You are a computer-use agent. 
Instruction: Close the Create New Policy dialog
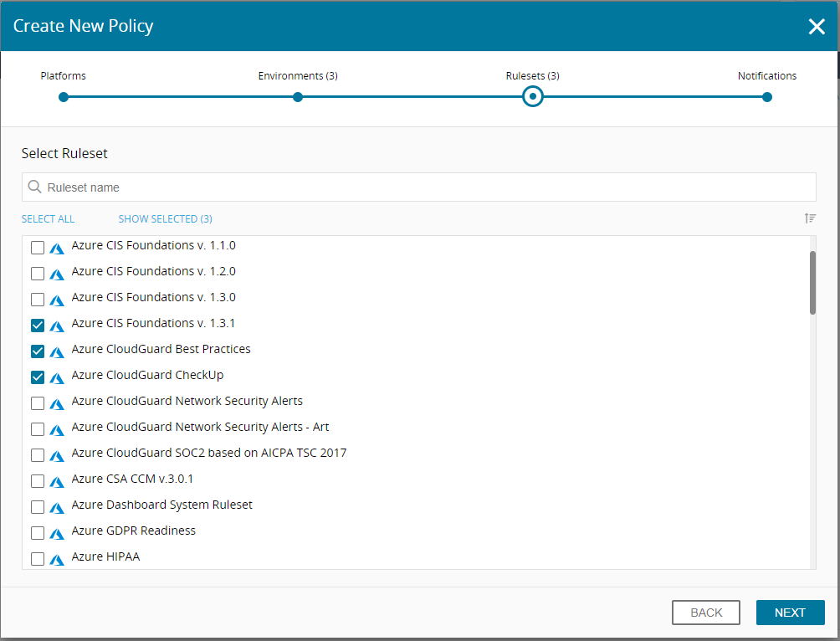click(817, 26)
